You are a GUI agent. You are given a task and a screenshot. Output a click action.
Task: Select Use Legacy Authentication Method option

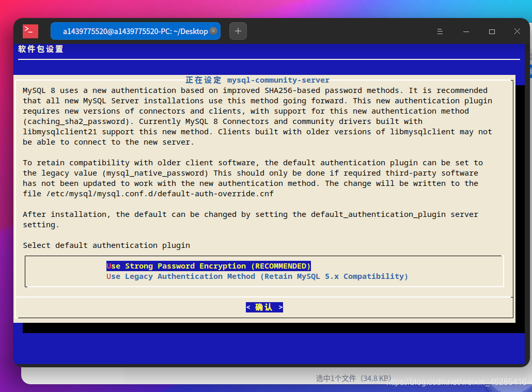point(257,276)
